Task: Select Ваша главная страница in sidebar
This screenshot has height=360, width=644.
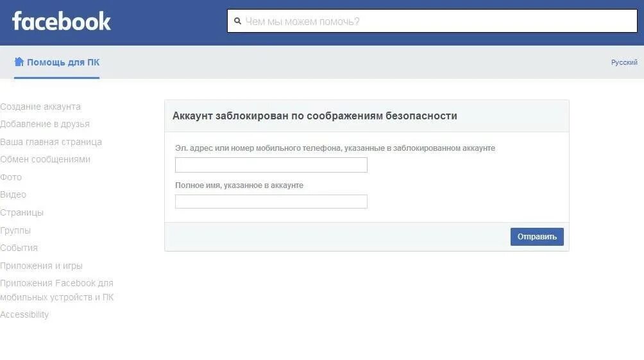Action: coord(51,142)
